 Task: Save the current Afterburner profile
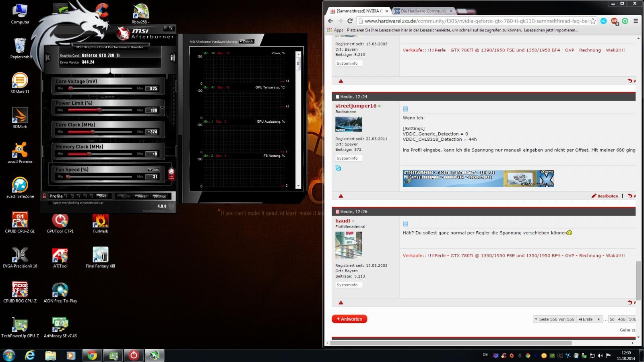pos(103,196)
